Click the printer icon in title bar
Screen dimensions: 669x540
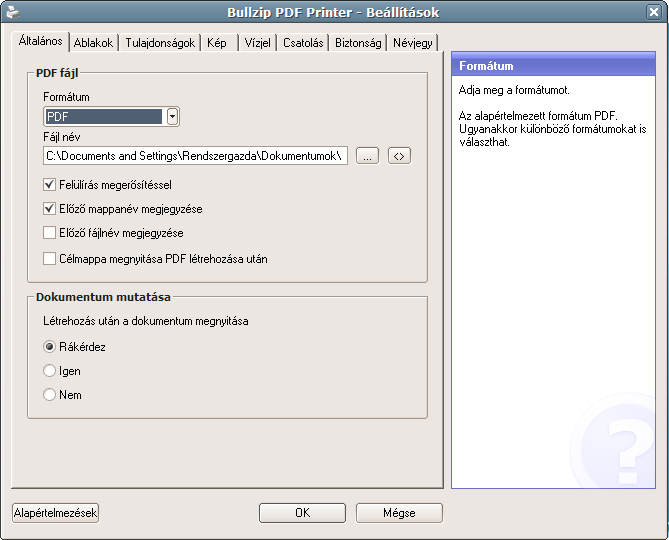[x=13, y=12]
